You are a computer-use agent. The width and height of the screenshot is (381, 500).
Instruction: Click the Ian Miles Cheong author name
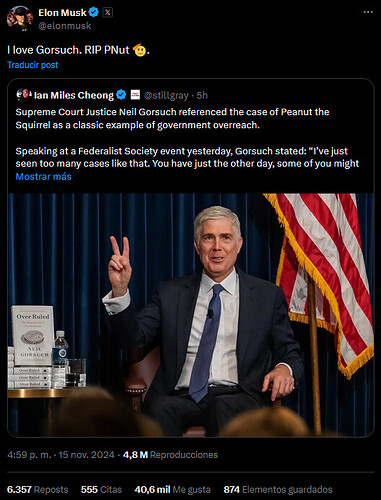click(x=74, y=95)
